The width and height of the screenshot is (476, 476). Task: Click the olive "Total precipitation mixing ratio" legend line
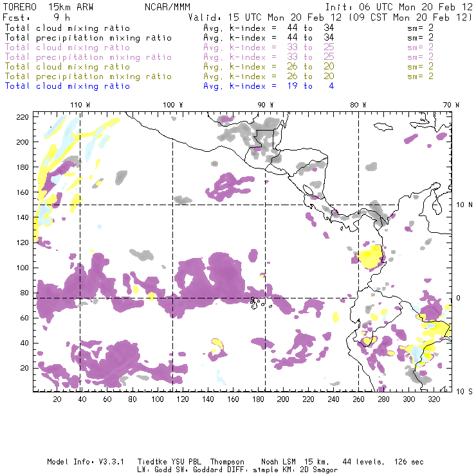click(88, 77)
